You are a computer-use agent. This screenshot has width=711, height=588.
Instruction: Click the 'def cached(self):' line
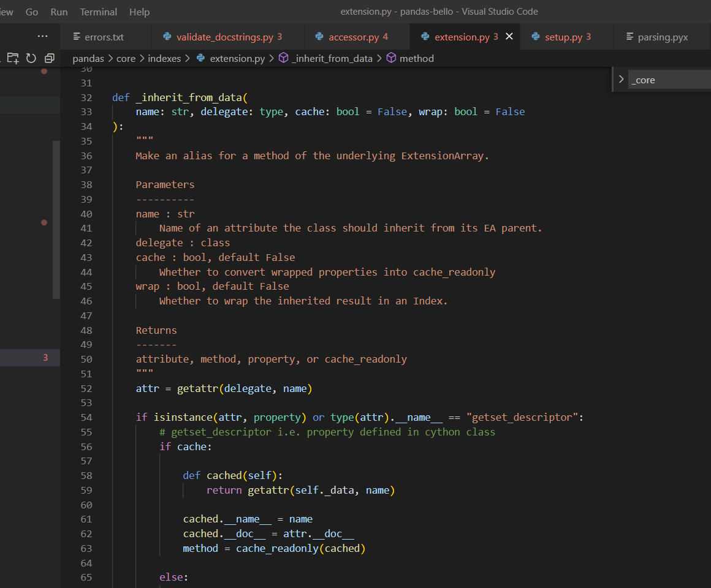233,475
